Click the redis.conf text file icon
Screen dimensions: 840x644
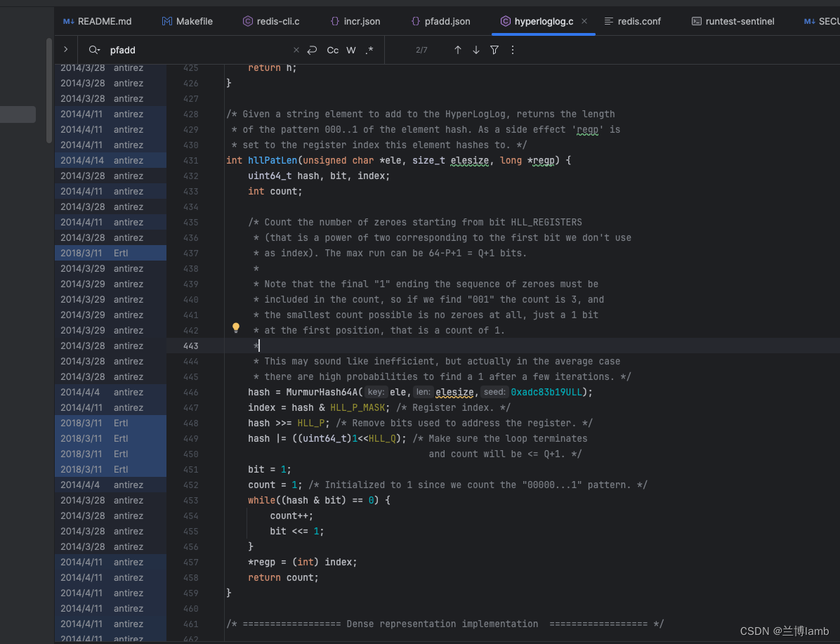click(x=608, y=22)
